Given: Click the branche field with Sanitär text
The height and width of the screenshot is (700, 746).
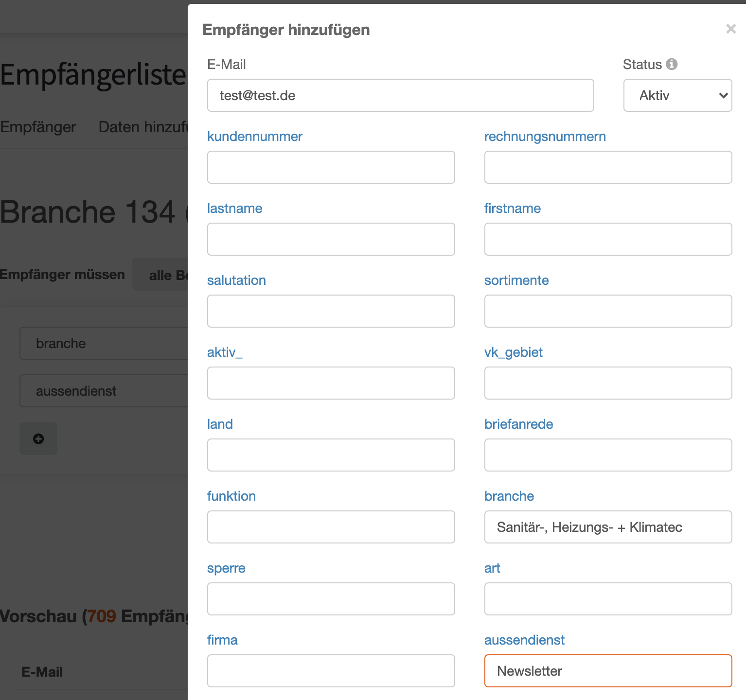Looking at the screenshot, I should point(608,527).
